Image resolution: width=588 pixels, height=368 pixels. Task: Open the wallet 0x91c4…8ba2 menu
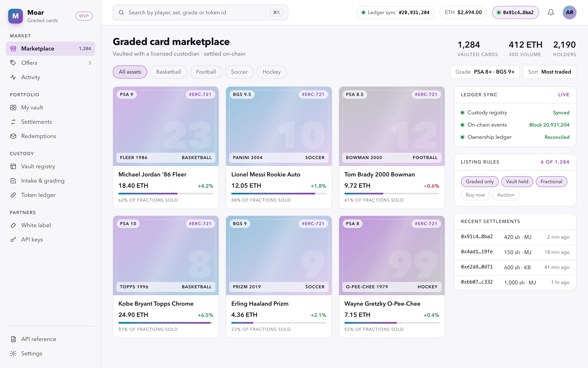515,12
